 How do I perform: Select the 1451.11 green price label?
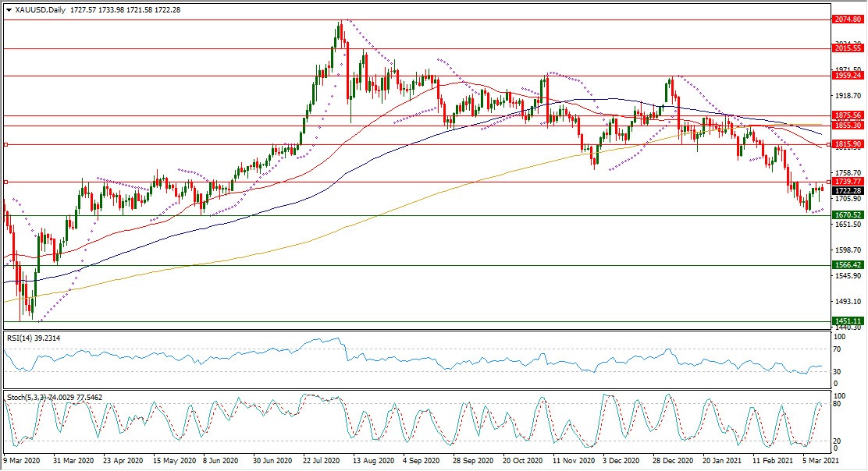(x=847, y=321)
